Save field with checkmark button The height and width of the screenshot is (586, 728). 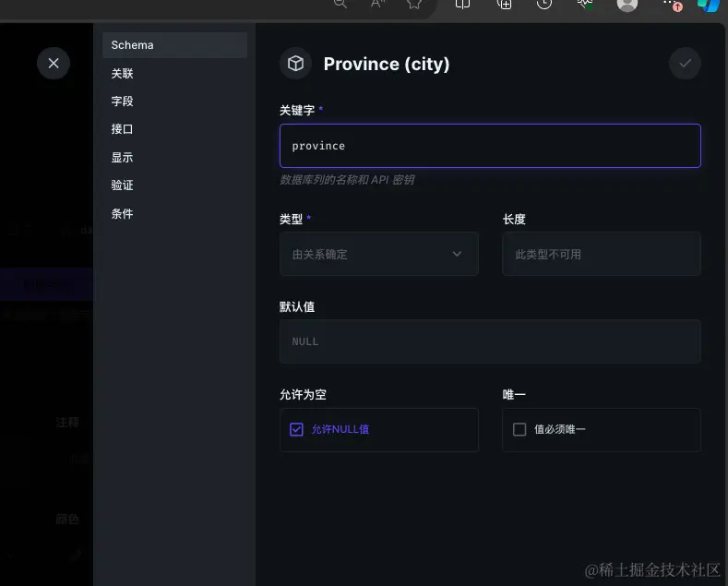(x=685, y=64)
